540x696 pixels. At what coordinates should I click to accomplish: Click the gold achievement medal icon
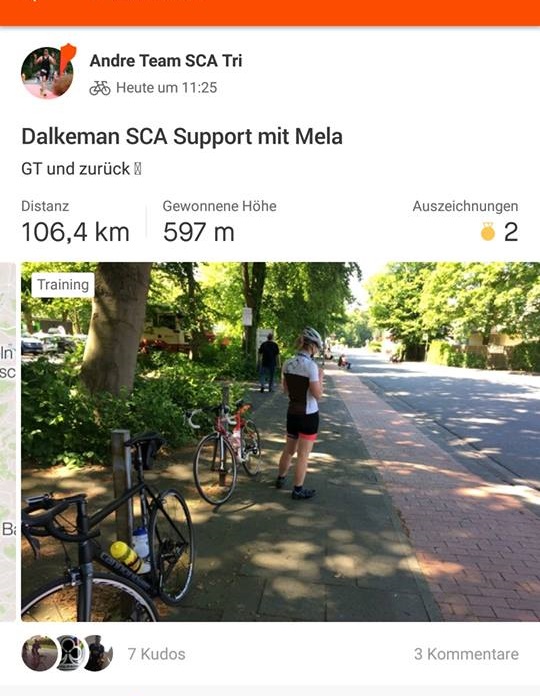point(488,232)
